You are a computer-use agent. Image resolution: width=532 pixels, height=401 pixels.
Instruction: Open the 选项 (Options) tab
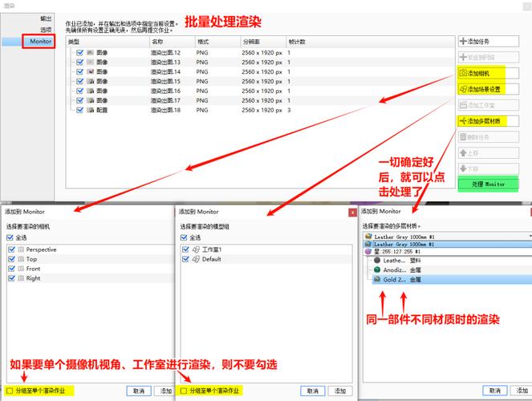click(x=45, y=29)
